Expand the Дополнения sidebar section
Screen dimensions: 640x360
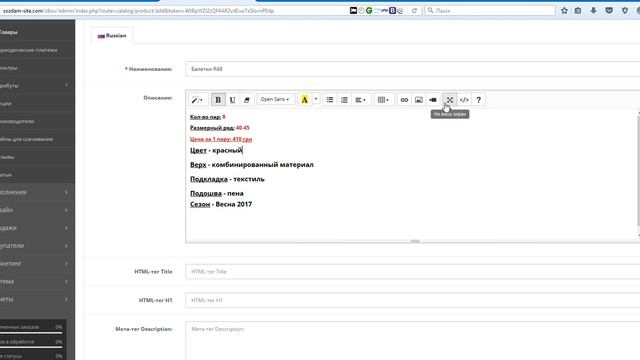[x=37, y=192]
